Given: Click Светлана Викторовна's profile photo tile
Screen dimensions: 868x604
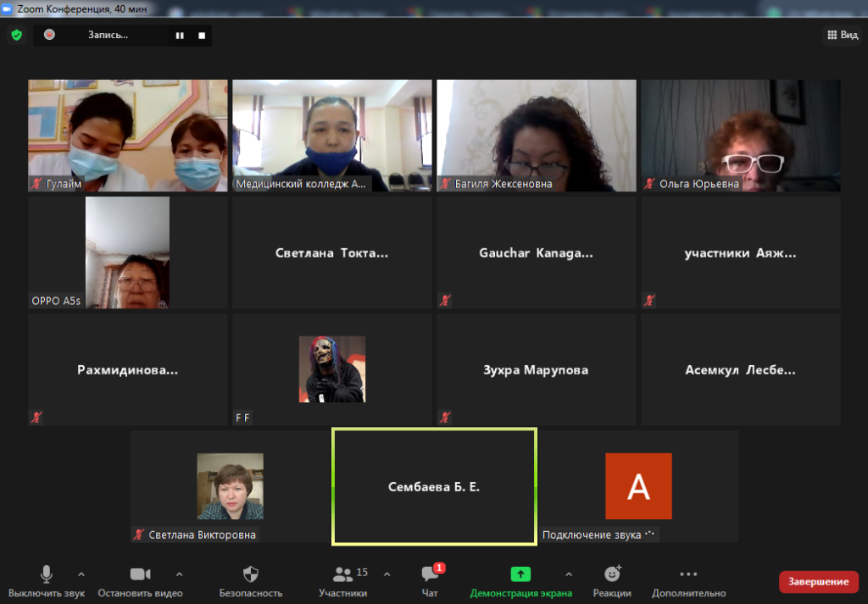Looking at the screenshot, I should click(x=230, y=486).
